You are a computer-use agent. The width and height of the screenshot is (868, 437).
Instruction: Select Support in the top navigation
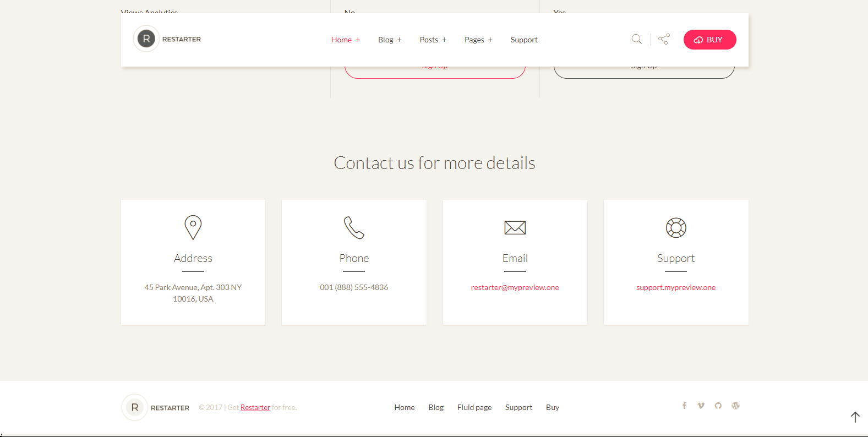click(524, 40)
